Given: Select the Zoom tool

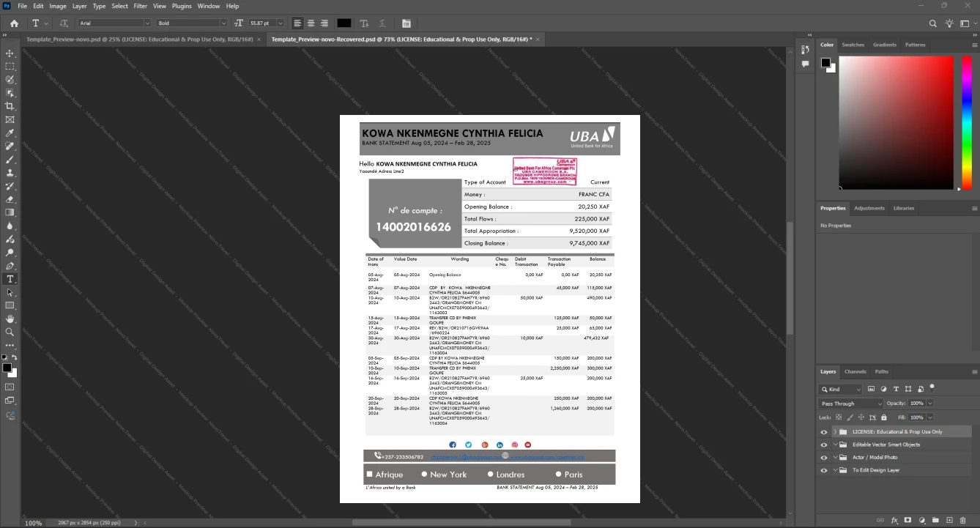Looking at the screenshot, I should click(x=10, y=332).
